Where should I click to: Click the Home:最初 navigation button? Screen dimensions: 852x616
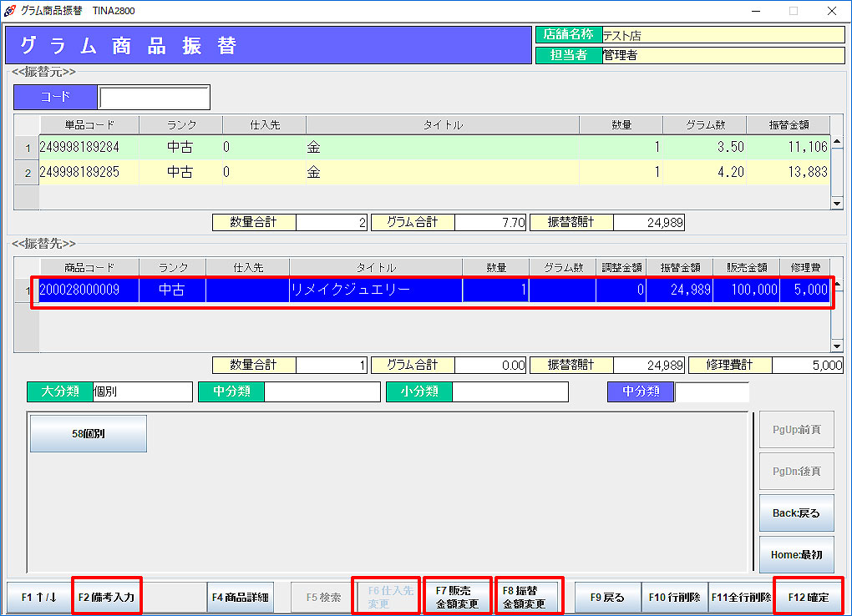pos(796,555)
